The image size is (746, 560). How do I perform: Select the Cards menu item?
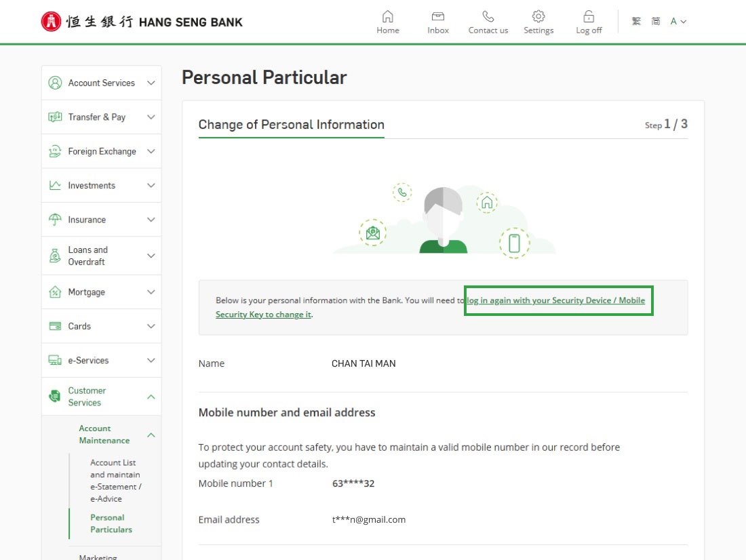coord(79,326)
